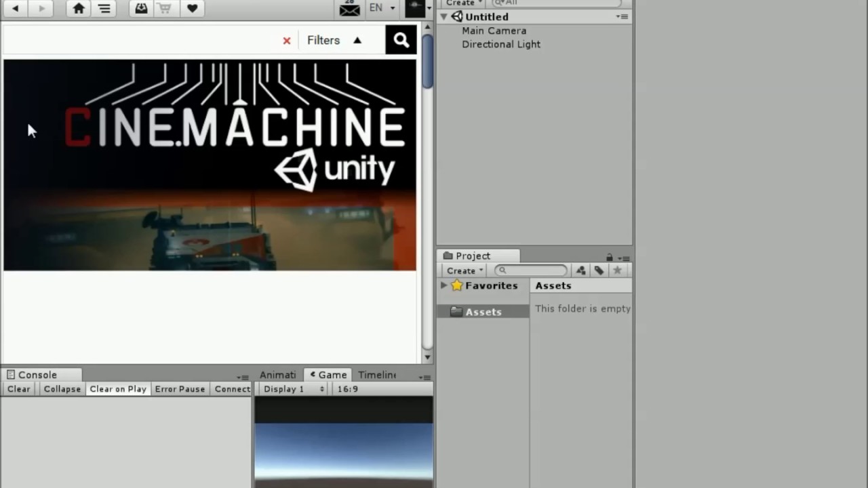Switch to the Timeline tab

click(377, 375)
